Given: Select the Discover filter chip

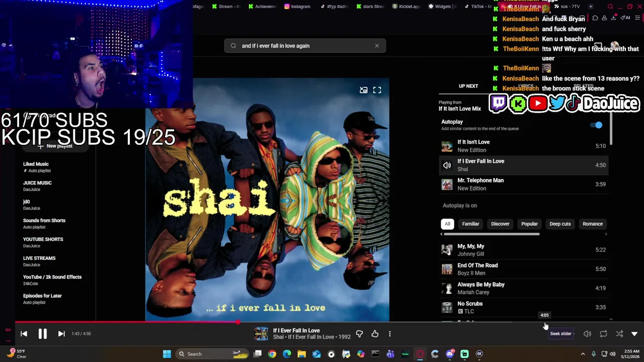Looking at the screenshot, I should pyautogui.click(x=500, y=224).
